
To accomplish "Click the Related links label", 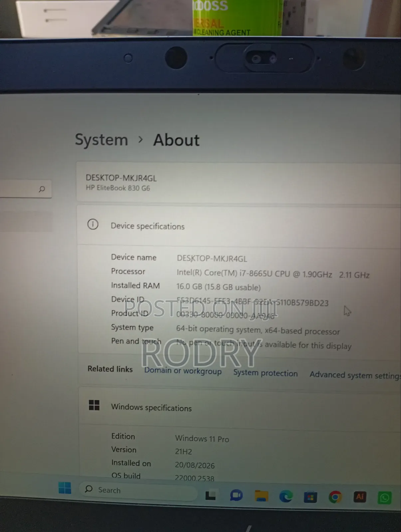I will click(110, 369).
